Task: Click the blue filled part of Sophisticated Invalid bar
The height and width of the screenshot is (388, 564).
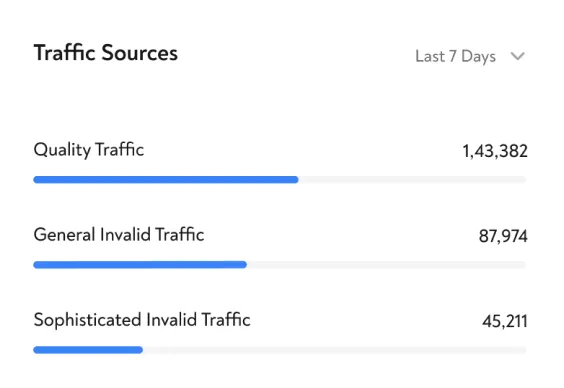Action: 88,350
